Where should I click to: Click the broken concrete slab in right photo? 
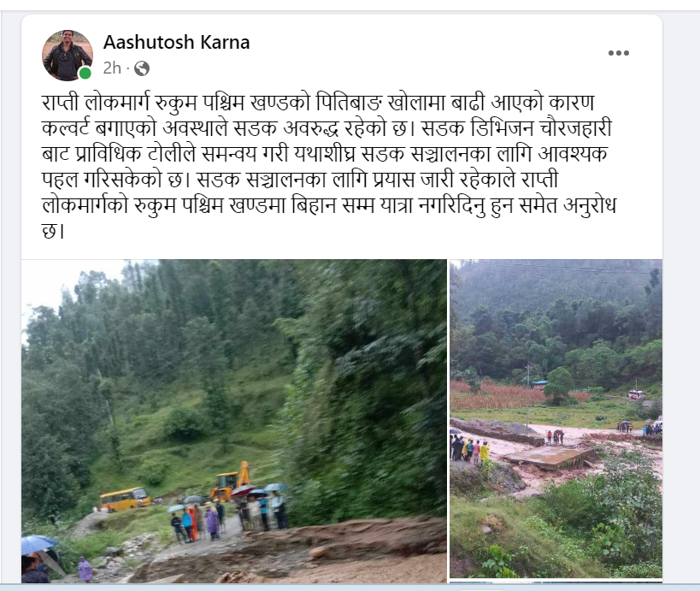pyautogui.click(x=548, y=458)
